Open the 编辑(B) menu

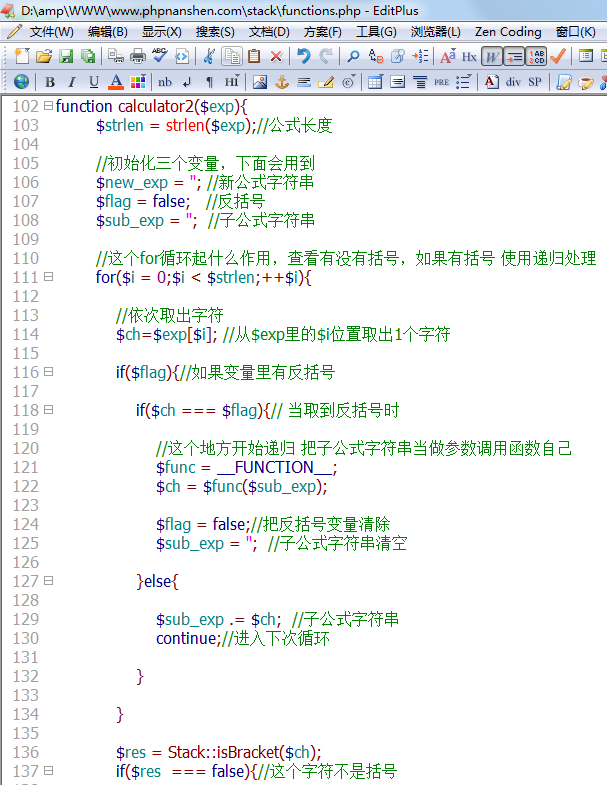click(x=107, y=32)
